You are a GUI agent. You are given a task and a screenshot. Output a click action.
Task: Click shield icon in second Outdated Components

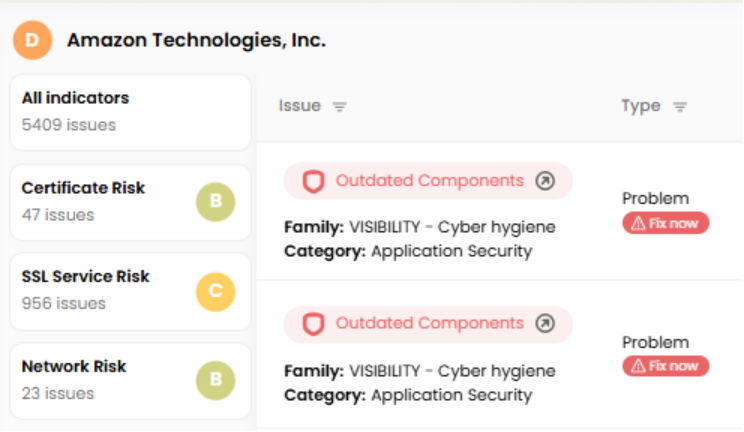pos(314,324)
